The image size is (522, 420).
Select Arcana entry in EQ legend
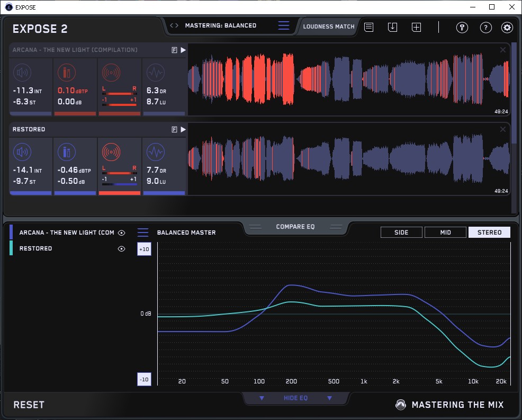67,233
